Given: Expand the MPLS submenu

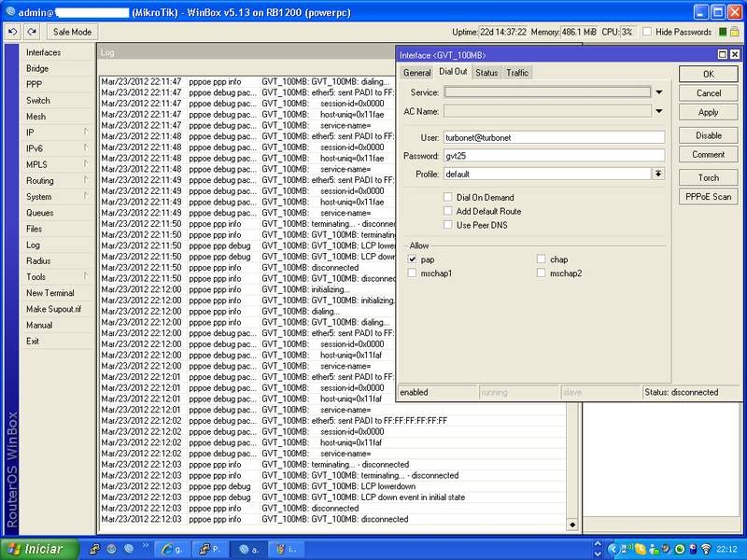Looking at the screenshot, I should 86,163.
